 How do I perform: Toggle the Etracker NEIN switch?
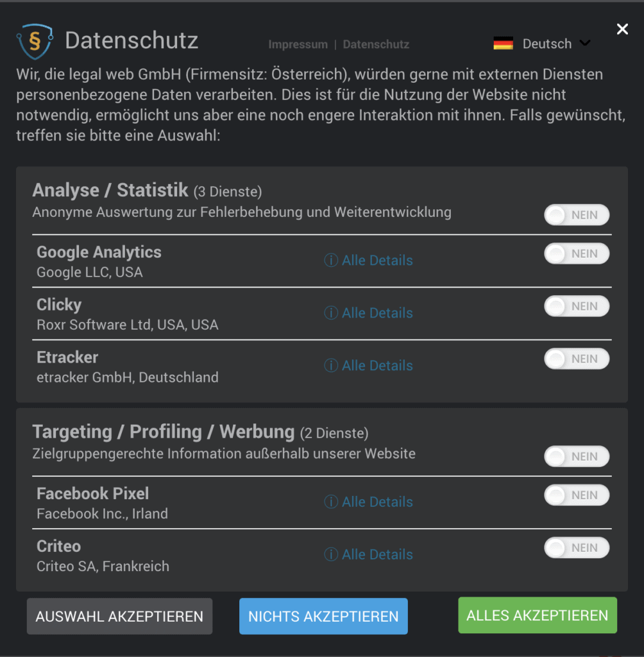[576, 359]
